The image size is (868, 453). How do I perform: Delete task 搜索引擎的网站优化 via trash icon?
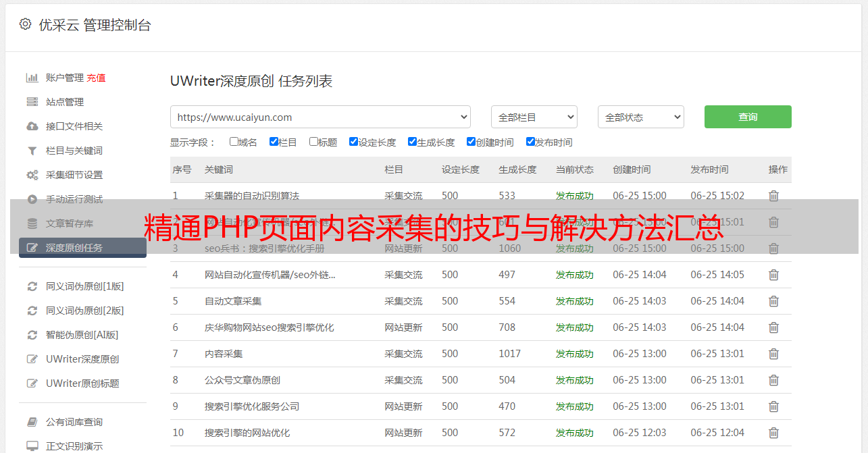774,433
